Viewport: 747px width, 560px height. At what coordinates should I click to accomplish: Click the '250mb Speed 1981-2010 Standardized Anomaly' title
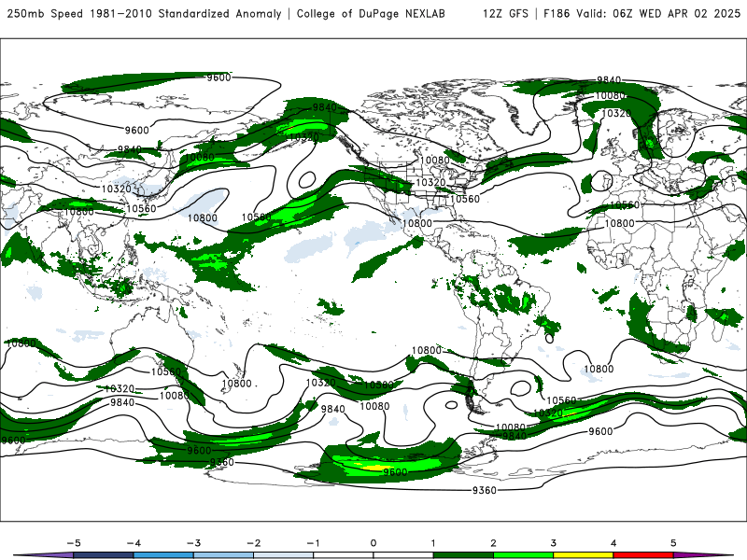pyautogui.click(x=145, y=13)
